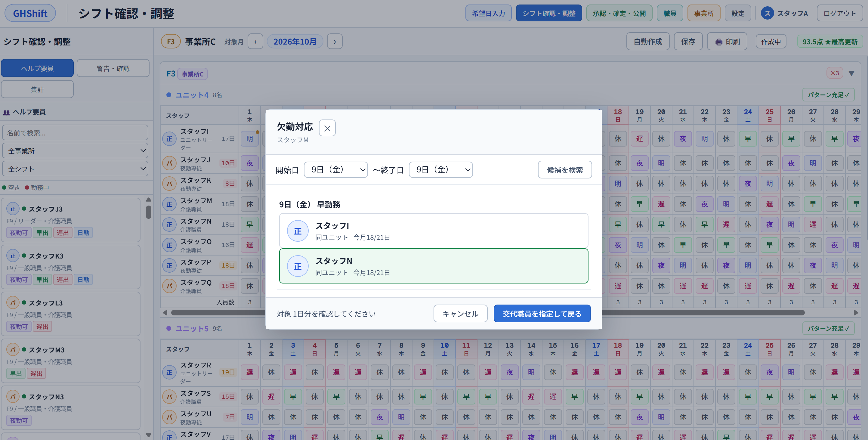Screen dimensions: 868x440
Task: Close the 欠勤対応 dialog with X
Action: point(327,128)
